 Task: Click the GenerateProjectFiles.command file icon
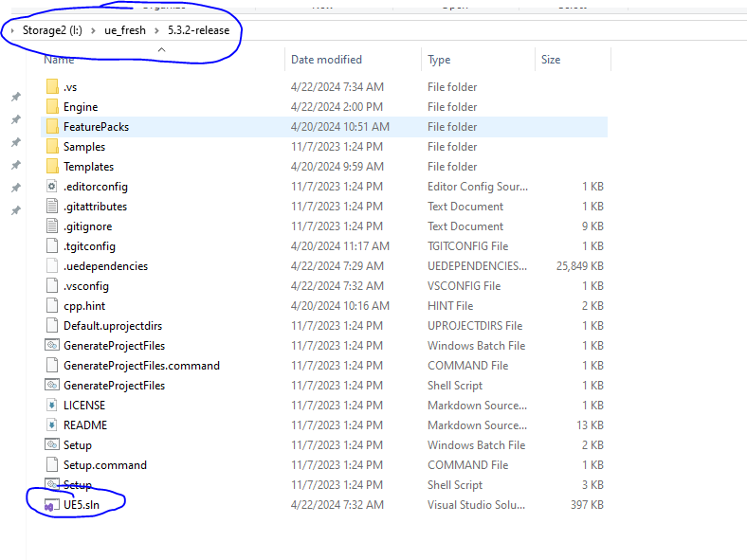pyautogui.click(x=52, y=365)
